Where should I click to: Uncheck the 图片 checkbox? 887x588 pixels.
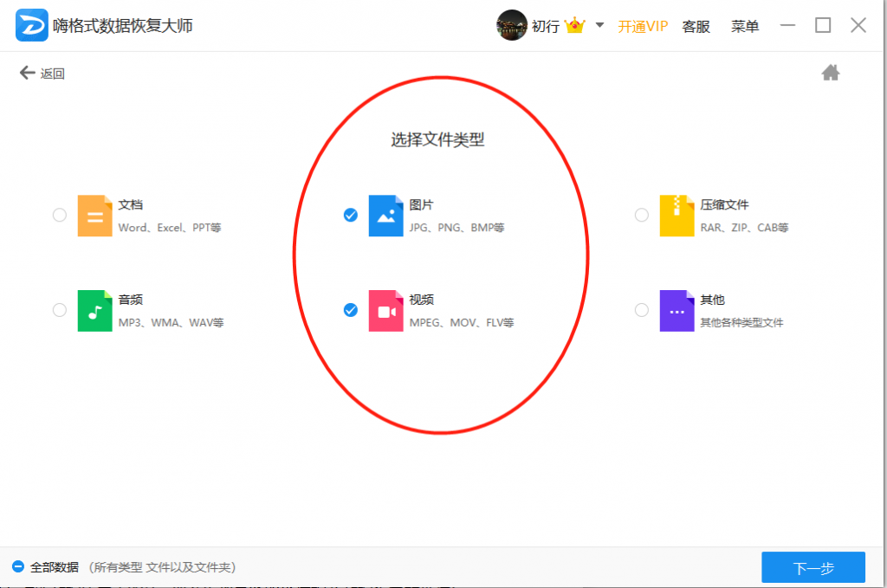[x=351, y=215]
